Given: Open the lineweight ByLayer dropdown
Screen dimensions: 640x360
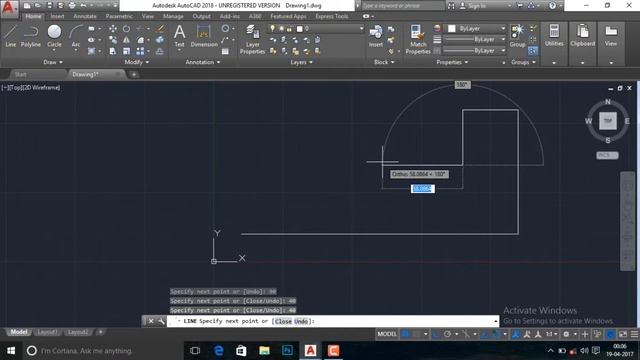Looking at the screenshot, I should point(474,40).
